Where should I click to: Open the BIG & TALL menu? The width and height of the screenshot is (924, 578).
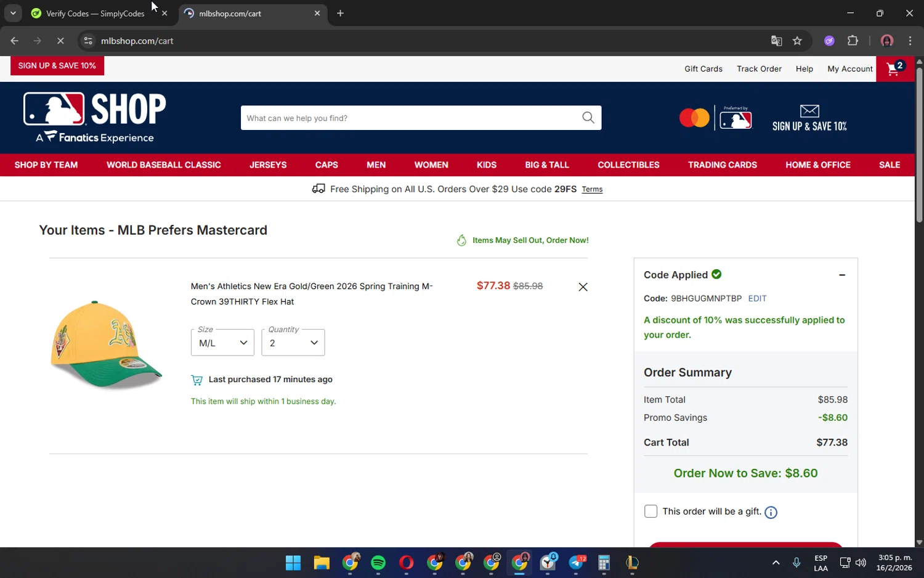[547, 165]
